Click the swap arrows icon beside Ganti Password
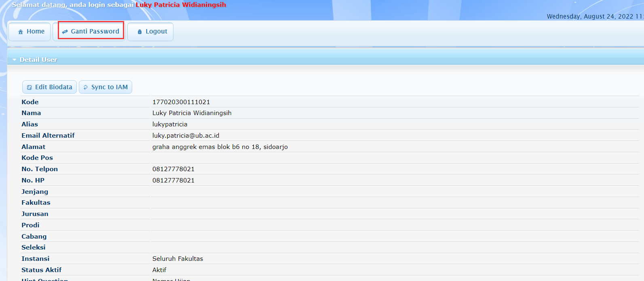 point(65,32)
